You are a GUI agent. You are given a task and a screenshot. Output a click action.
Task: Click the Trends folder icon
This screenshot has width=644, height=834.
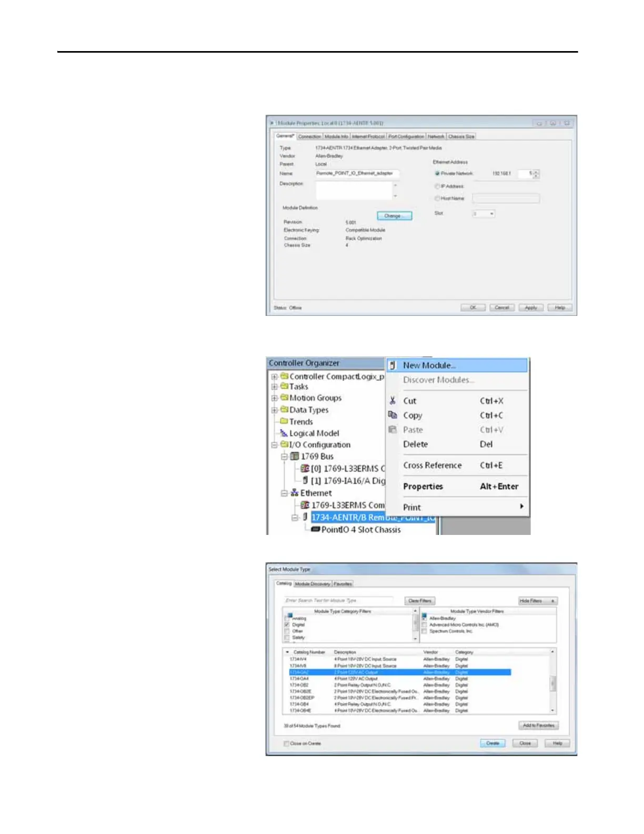click(284, 421)
